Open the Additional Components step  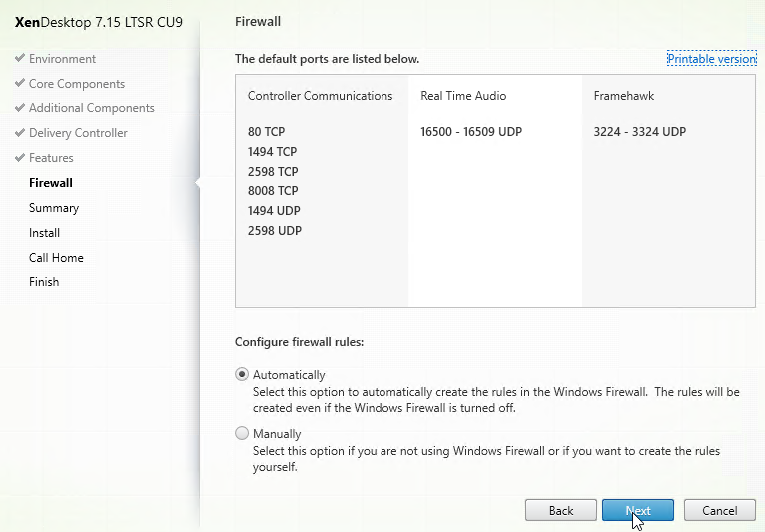pos(91,108)
